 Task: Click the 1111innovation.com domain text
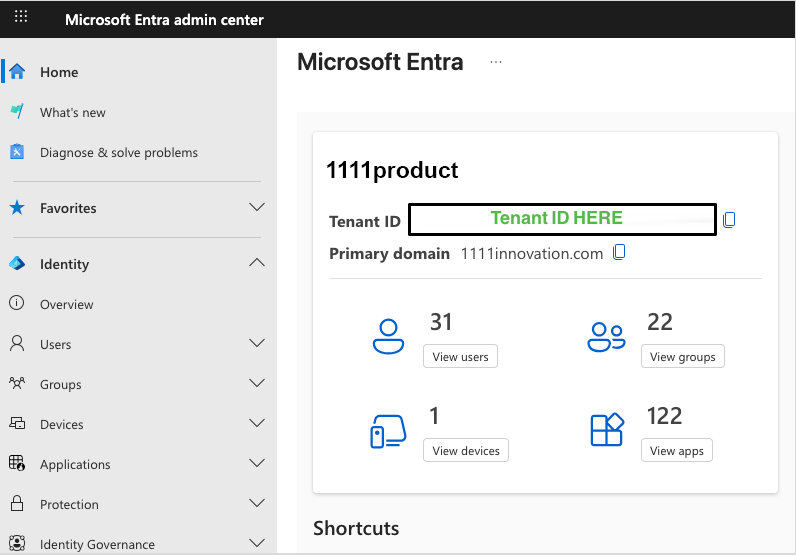532,253
